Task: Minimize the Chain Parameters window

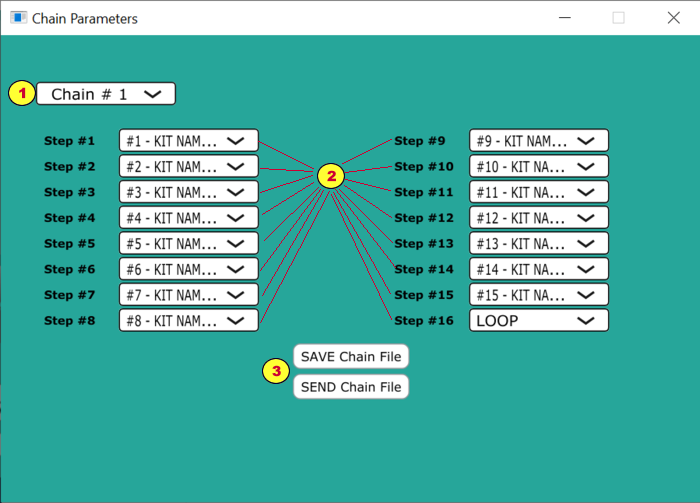Action: tap(565, 18)
